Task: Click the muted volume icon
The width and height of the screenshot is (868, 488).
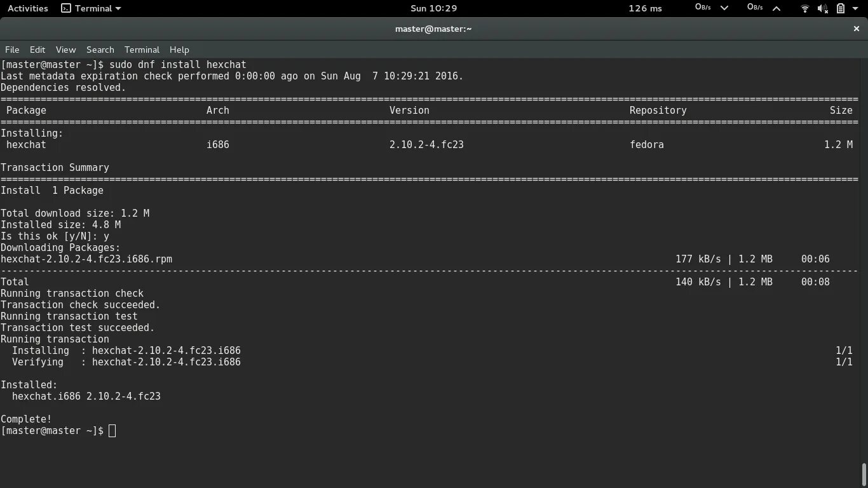Action: click(823, 8)
